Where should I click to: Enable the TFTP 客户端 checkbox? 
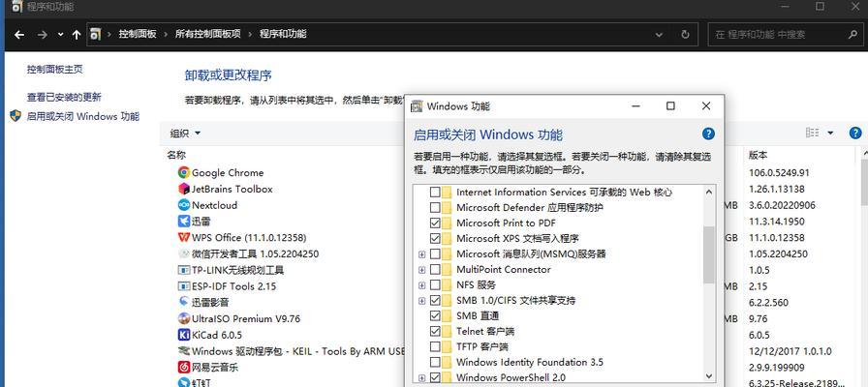click(435, 347)
